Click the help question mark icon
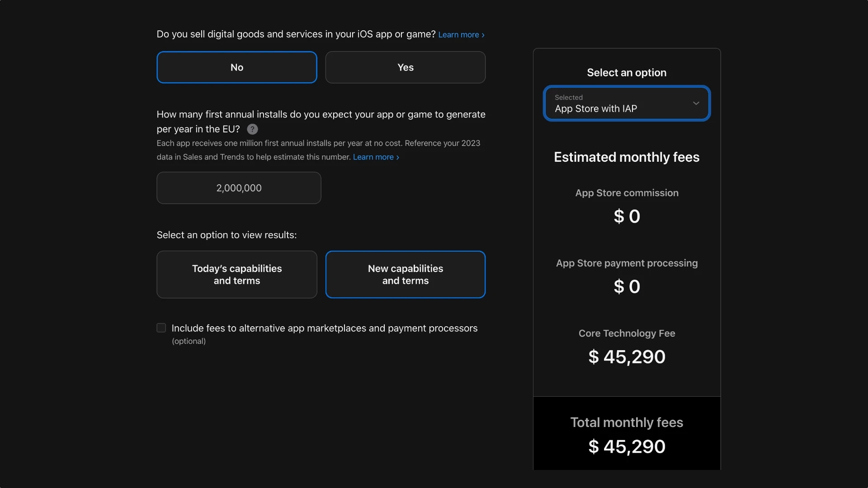The height and width of the screenshot is (488, 868). tap(252, 129)
